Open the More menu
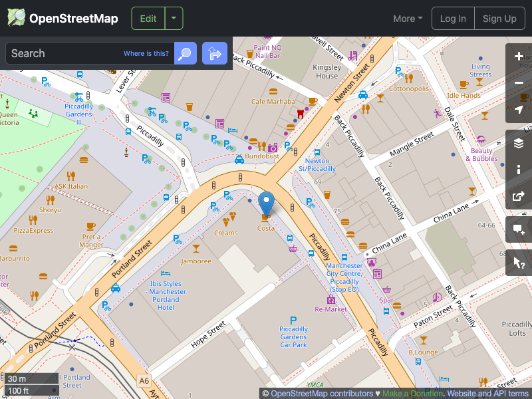The image size is (532, 399). click(407, 18)
